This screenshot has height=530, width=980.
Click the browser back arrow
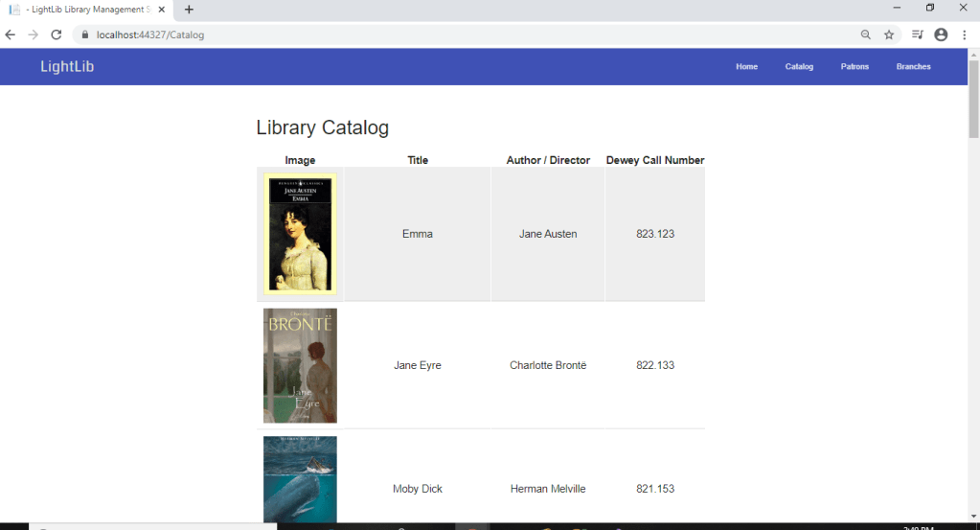pos(11,35)
